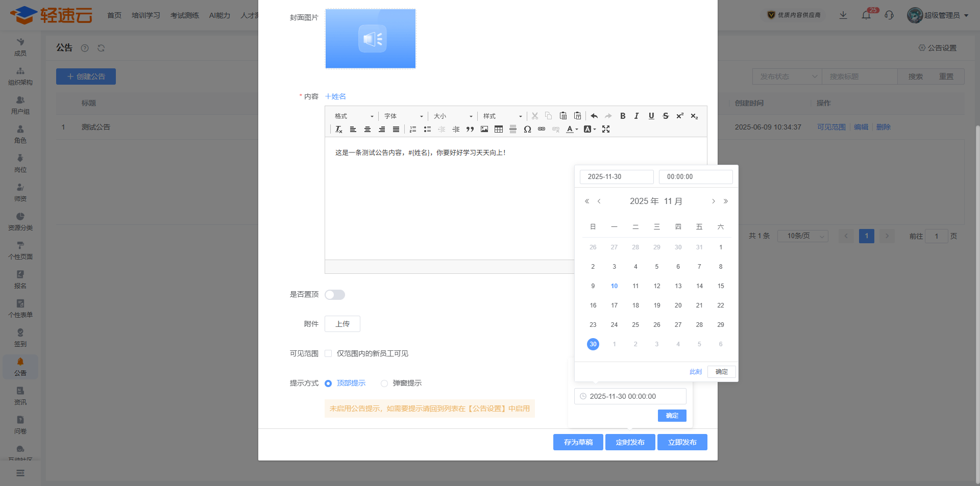Screen dimensions: 980x486
Task: Click the insert image icon
Action: tap(484, 130)
